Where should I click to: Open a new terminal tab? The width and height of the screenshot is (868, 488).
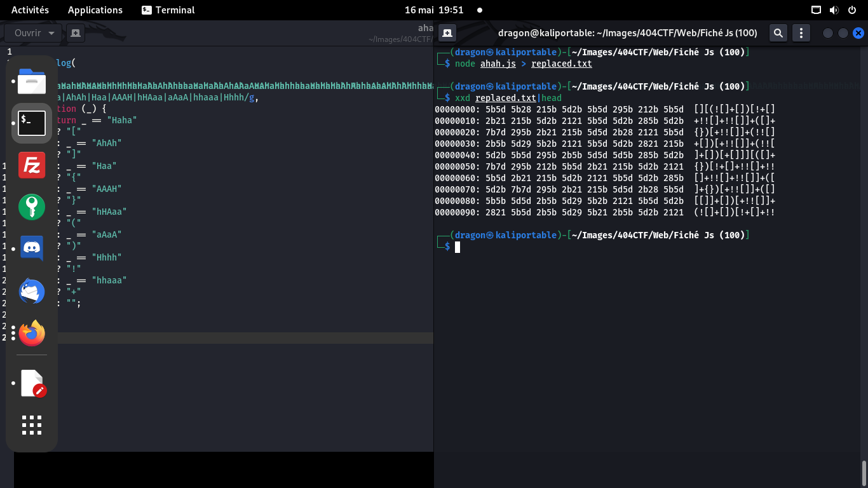pos(447,33)
